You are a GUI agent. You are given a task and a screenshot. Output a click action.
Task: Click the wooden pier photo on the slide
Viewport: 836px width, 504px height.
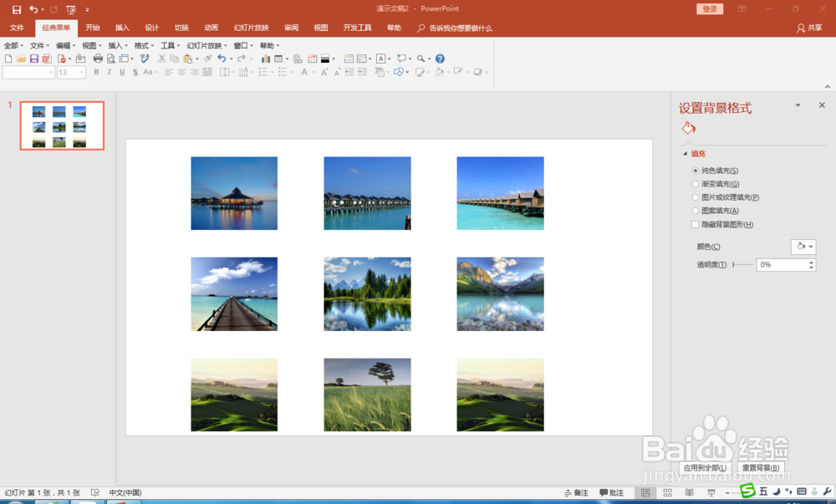(x=234, y=294)
